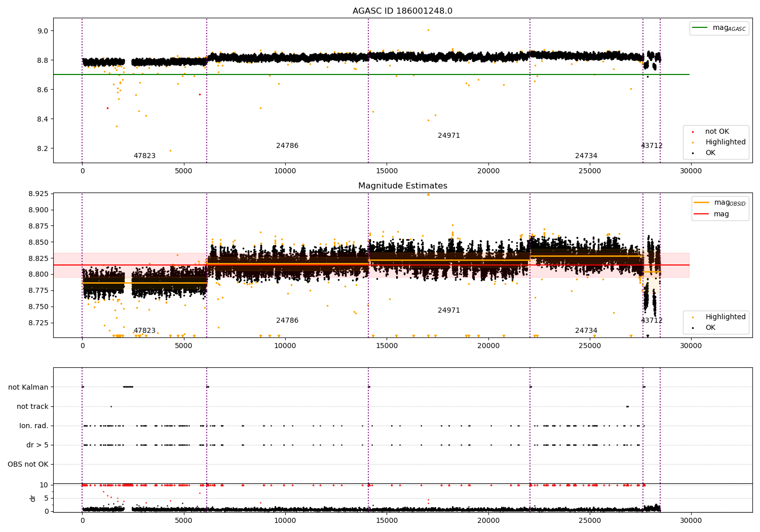Click the 8.775 y-axis tick label
This screenshot has width=760, height=532.
tap(39, 290)
